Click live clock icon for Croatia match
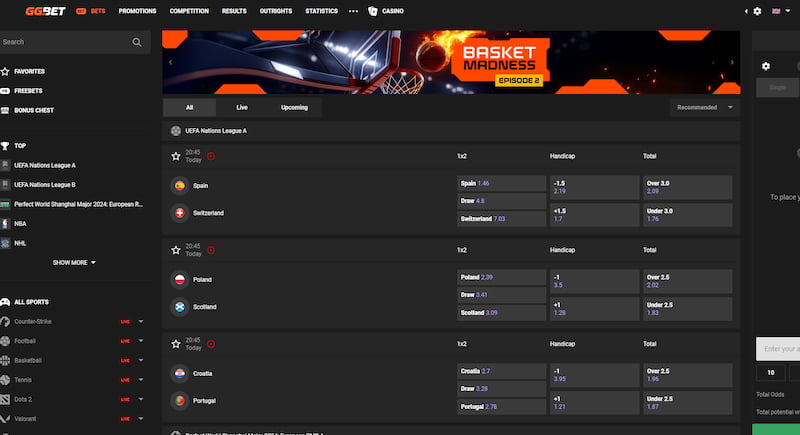Image resolution: width=800 pixels, height=435 pixels. (211, 344)
